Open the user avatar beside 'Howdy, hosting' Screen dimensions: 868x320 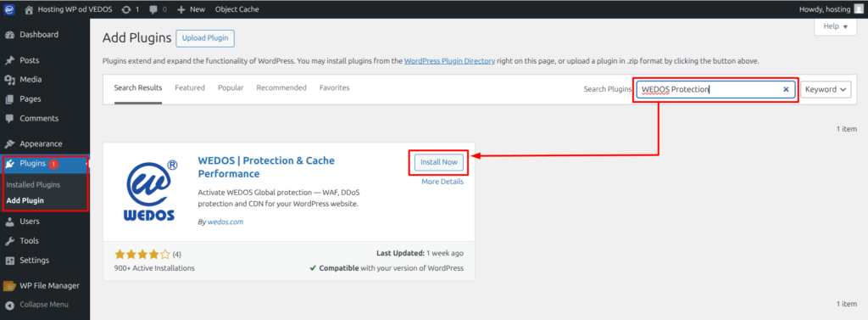coord(859,9)
